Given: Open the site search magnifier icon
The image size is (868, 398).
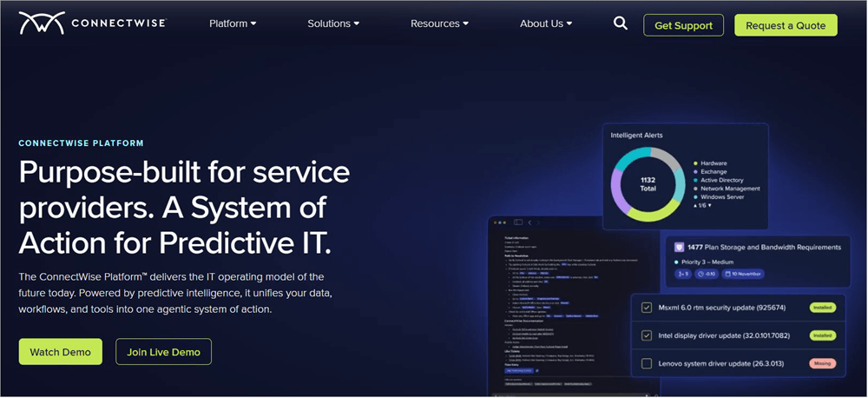Looking at the screenshot, I should [x=621, y=23].
